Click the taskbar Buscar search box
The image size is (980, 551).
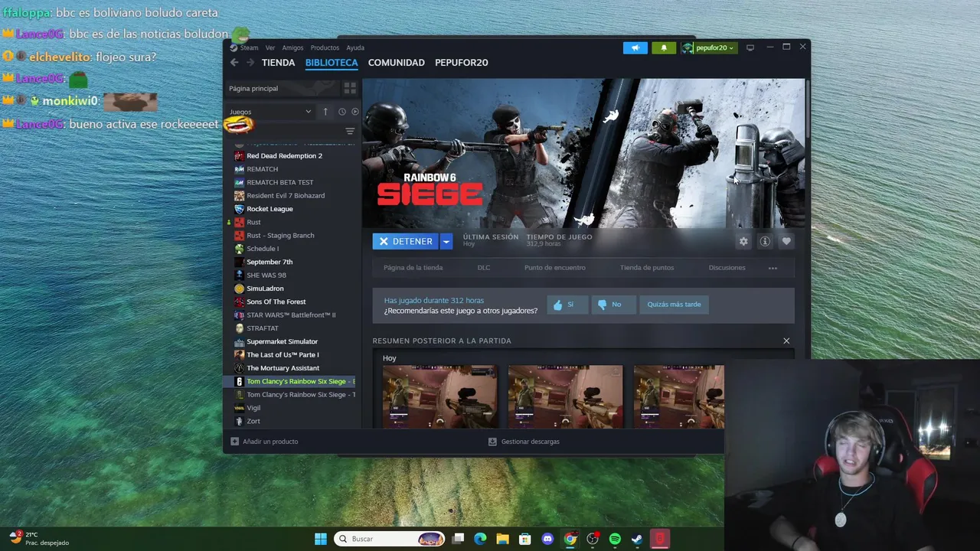(x=390, y=539)
